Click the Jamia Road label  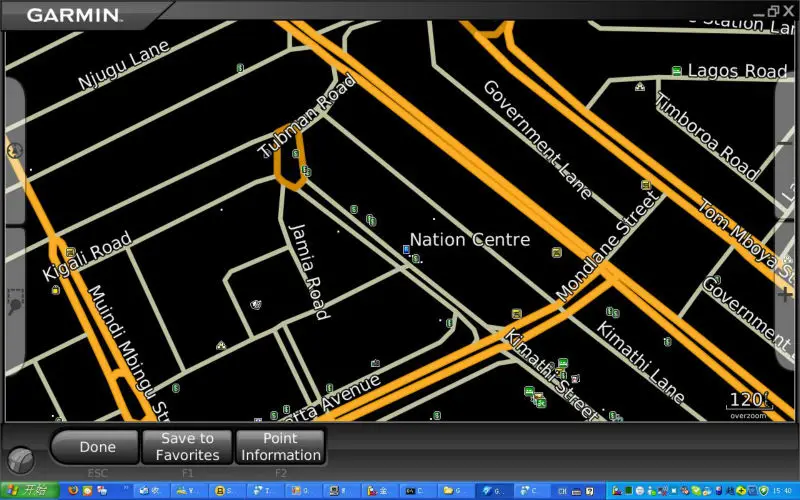[309, 271]
